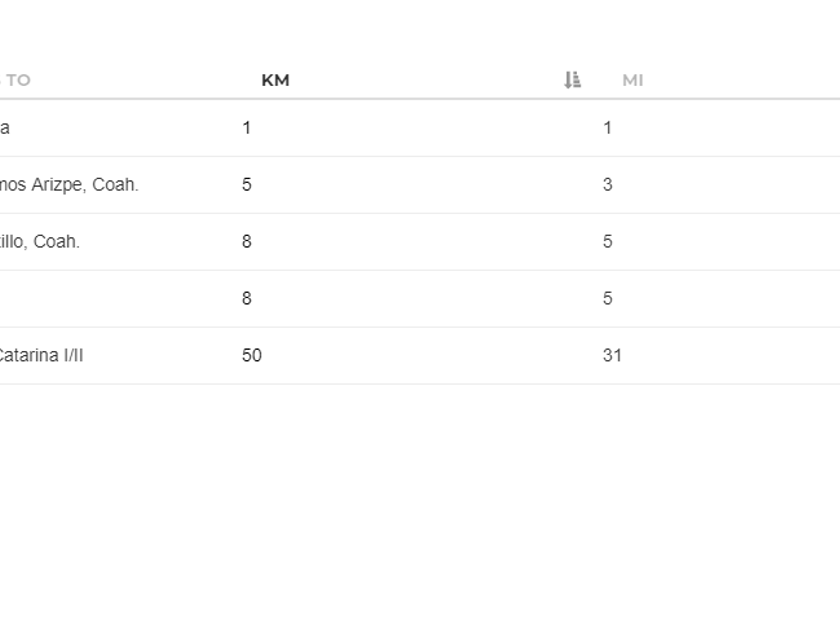Screen dimensions: 840x630
Task: Click the first row's truncated destination name
Action: pos(5,128)
